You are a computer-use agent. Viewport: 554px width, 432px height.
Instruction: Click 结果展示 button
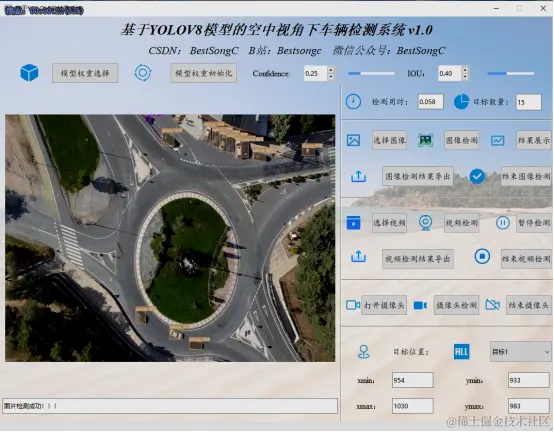pos(534,140)
